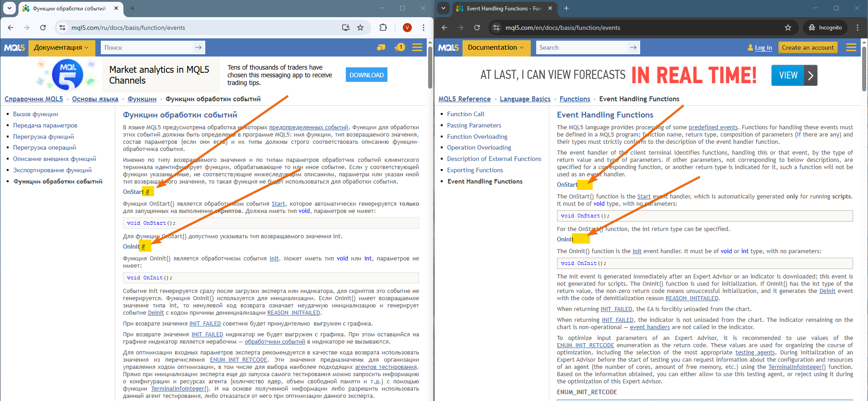868x401 pixels.
Task: Open 'Вызов функции' in the sidebar
Action: [35, 114]
